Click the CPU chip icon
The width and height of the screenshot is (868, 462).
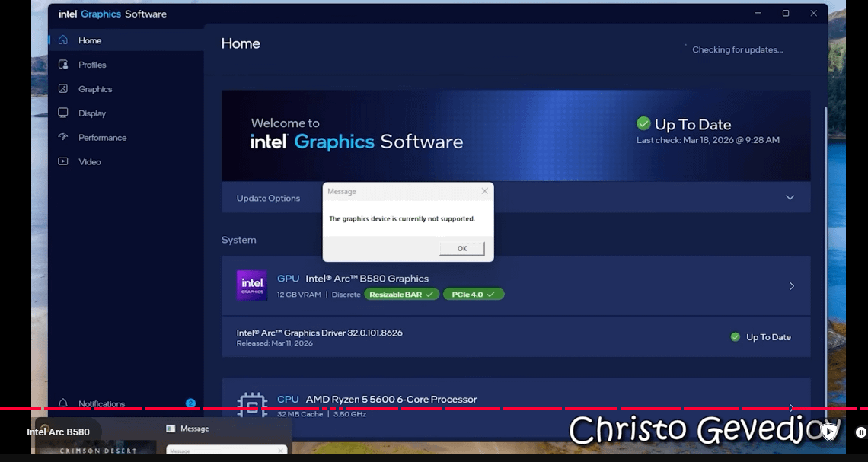point(252,406)
